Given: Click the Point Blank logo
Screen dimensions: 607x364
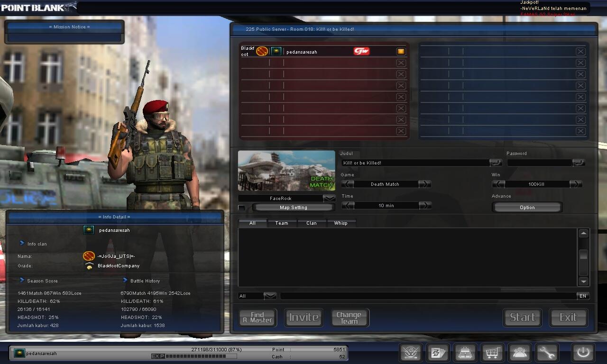Looking at the screenshot, I should (38, 7).
